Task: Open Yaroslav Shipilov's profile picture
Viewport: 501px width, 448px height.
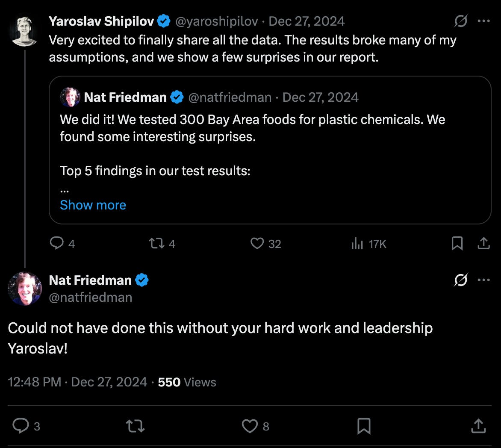Action: pyautogui.click(x=24, y=30)
